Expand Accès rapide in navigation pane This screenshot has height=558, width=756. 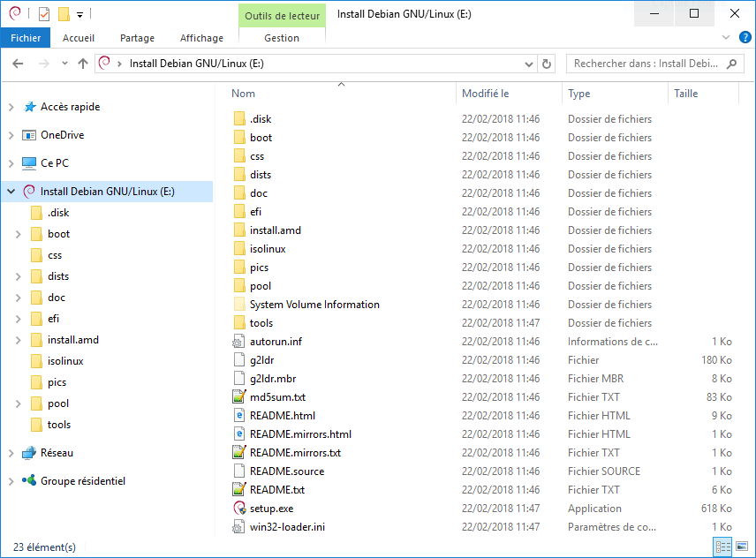11,107
